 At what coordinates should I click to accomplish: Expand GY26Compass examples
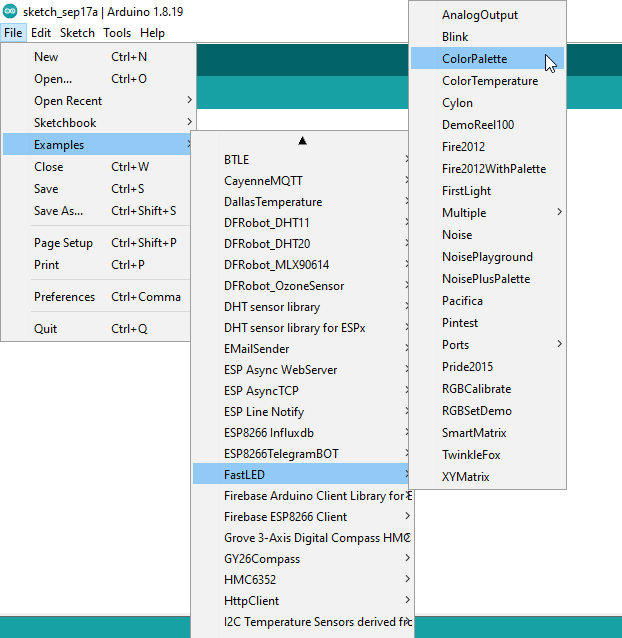point(302,559)
